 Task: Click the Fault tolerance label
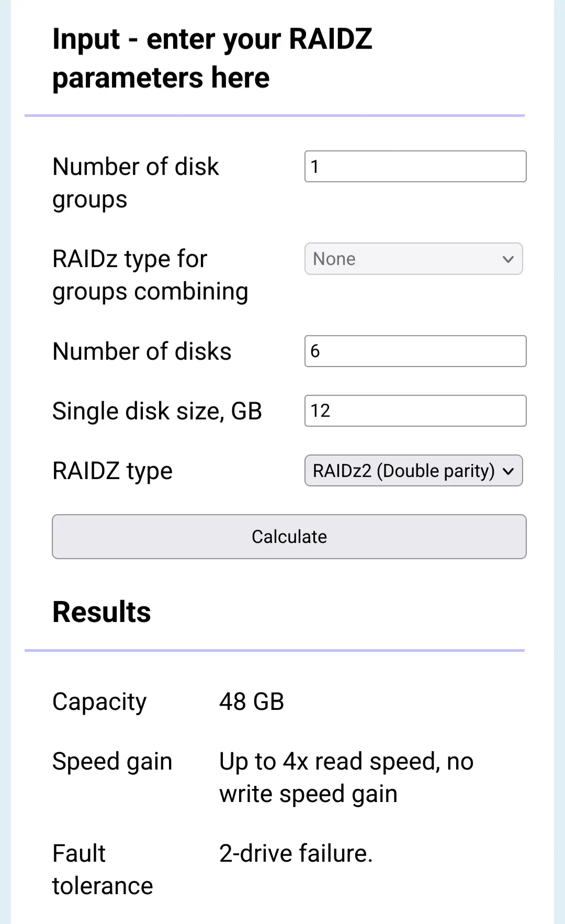point(103,870)
